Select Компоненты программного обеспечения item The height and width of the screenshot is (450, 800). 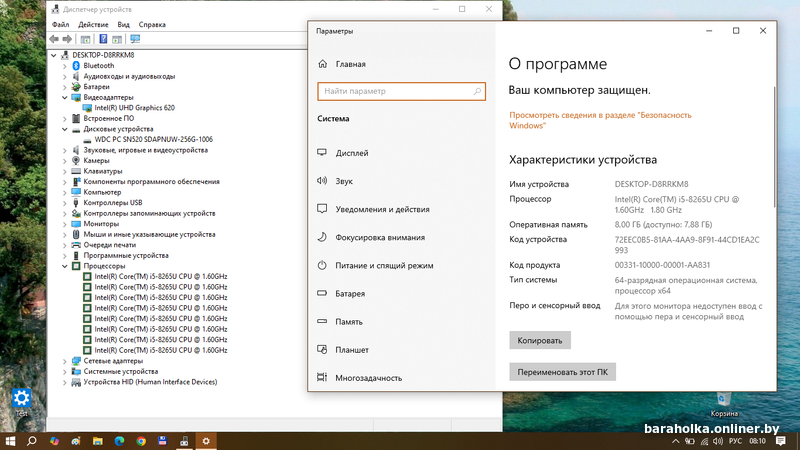click(151, 182)
